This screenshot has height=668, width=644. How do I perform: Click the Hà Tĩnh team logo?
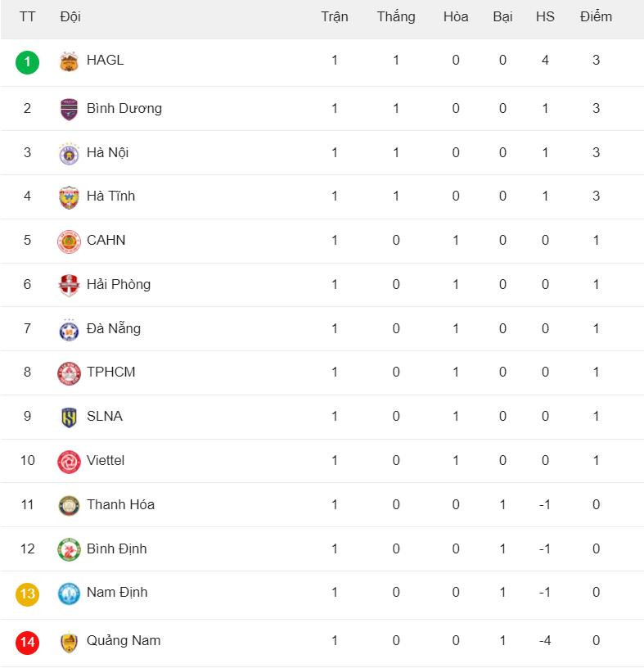coord(69,196)
